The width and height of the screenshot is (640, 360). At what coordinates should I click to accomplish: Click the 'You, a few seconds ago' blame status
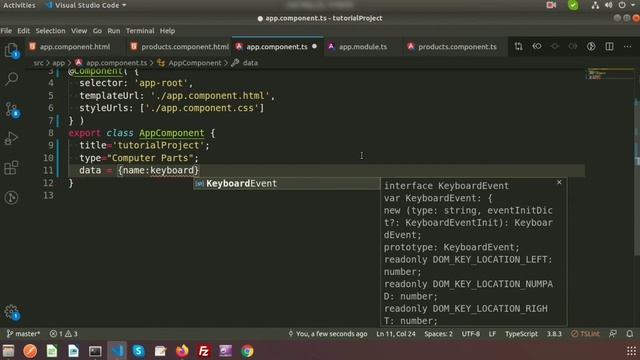(328, 334)
